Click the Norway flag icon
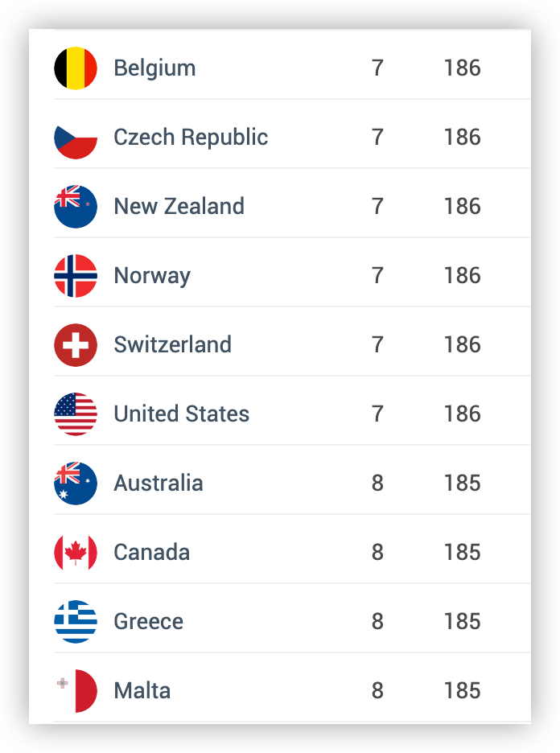The width and height of the screenshot is (560, 753). tap(76, 276)
